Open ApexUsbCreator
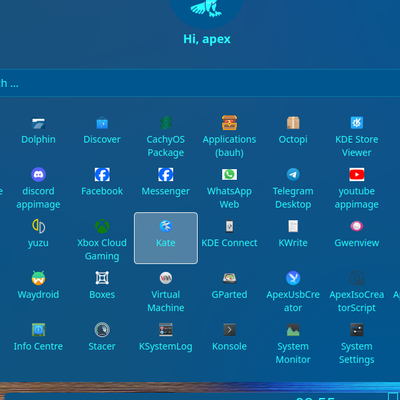The height and width of the screenshot is (400, 400). click(x=293, y=278)
